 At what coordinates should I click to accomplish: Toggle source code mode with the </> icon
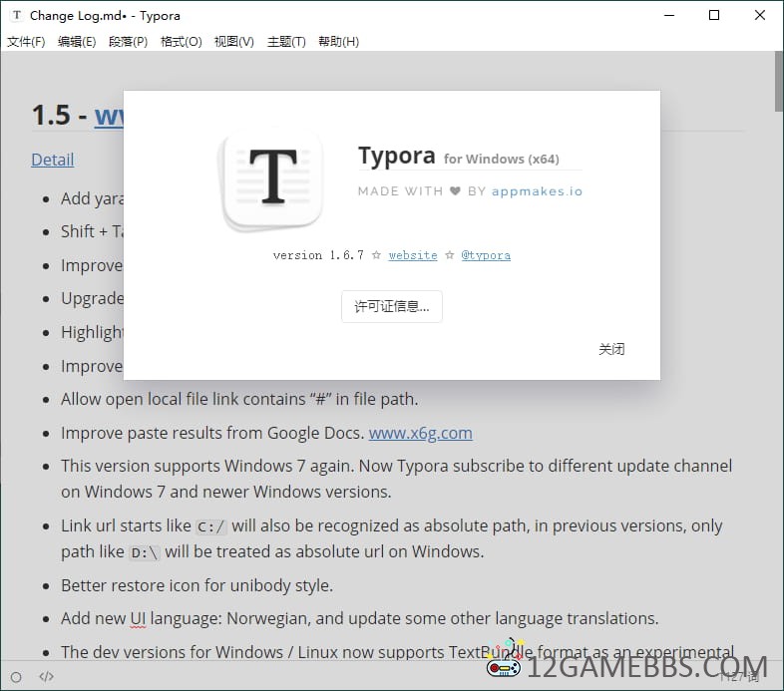point(46,677)
